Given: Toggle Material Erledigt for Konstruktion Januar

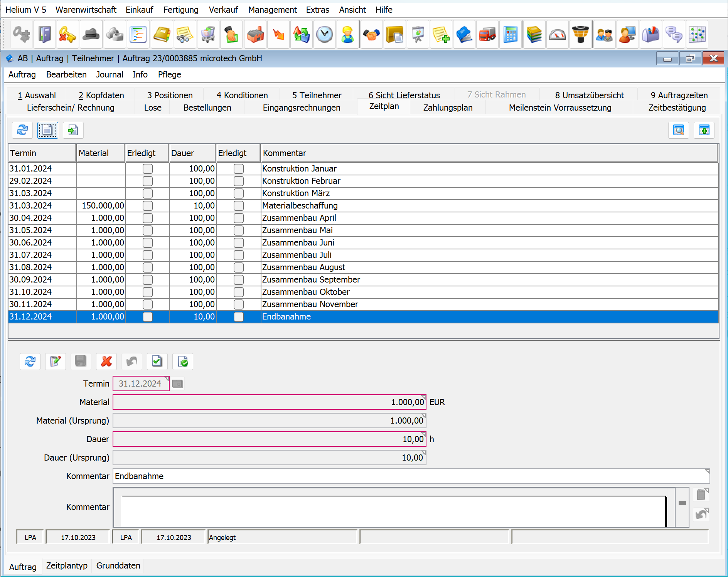Looking at the screenshot, I should (x=147, y=168).
